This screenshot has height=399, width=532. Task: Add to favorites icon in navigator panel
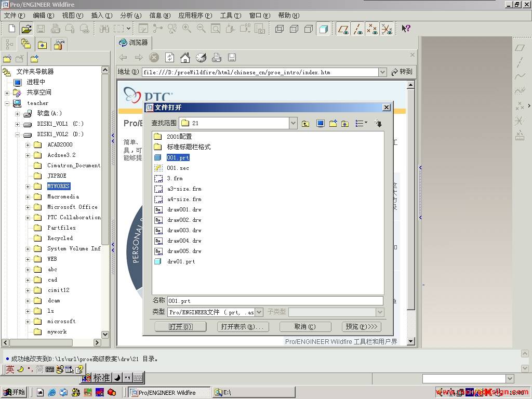(x=34, y=59)
